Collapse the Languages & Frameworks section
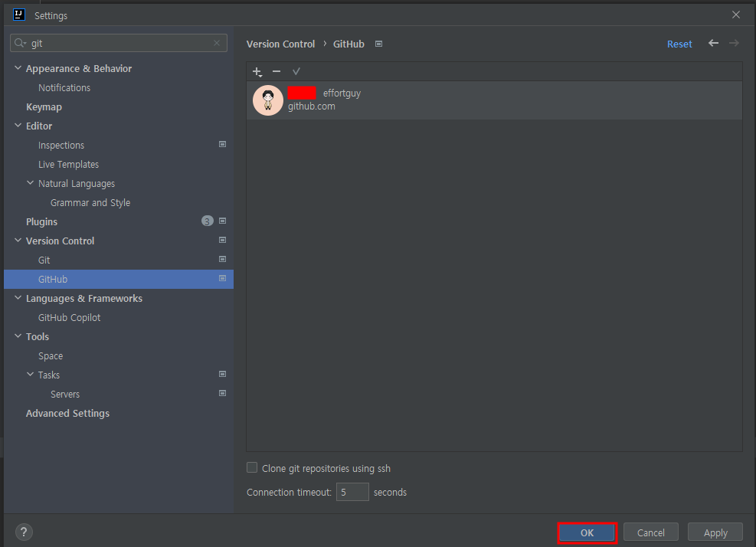Viewport: 756px width, 547px height. point(18,297)
